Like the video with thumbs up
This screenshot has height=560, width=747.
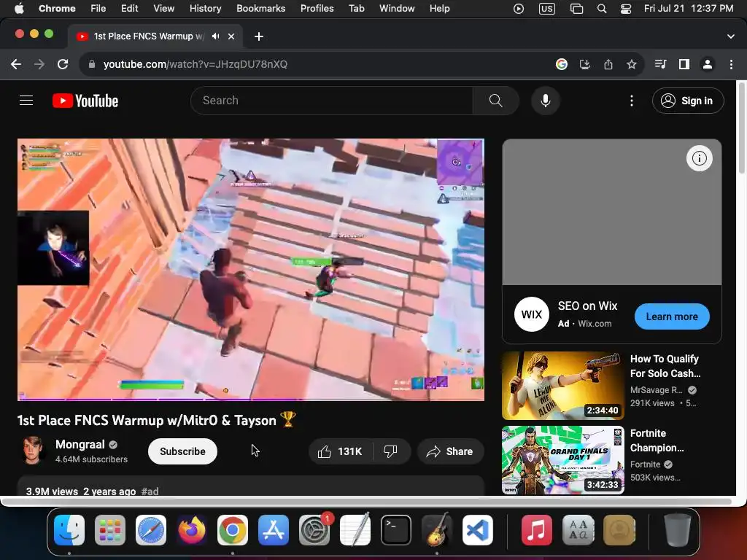(x=340, y=451)
